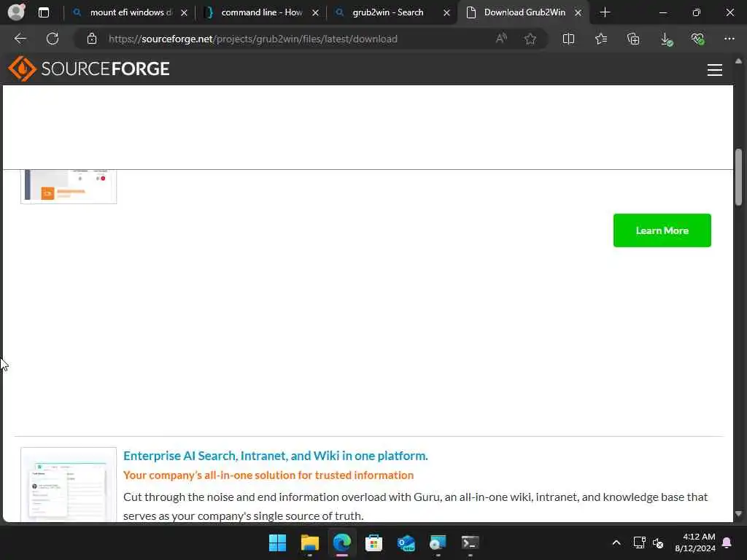The image size is (747, 560).
Task: Open Windows Start menu
Action: (x=278, y=542)
